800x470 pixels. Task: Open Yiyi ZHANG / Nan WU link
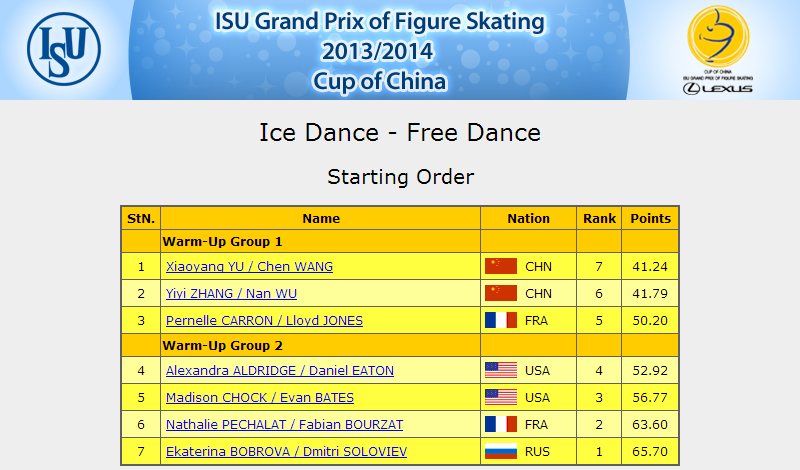point(231,294)
